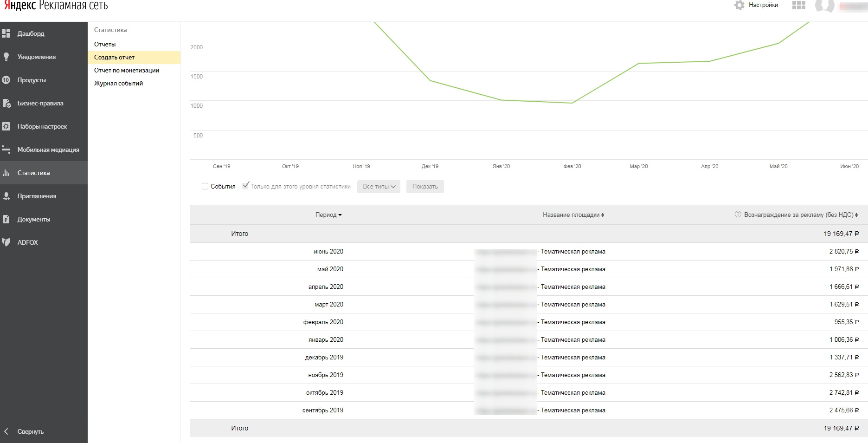Click the 'сентябрь 2019' period cell
This screenshot has width=868, height=443.
coord(323,410)
